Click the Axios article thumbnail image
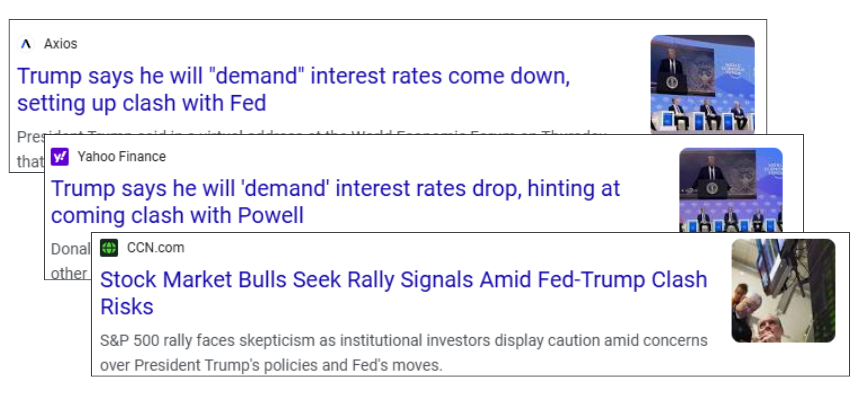Screen dimensions: 865x397 point(702,84)
